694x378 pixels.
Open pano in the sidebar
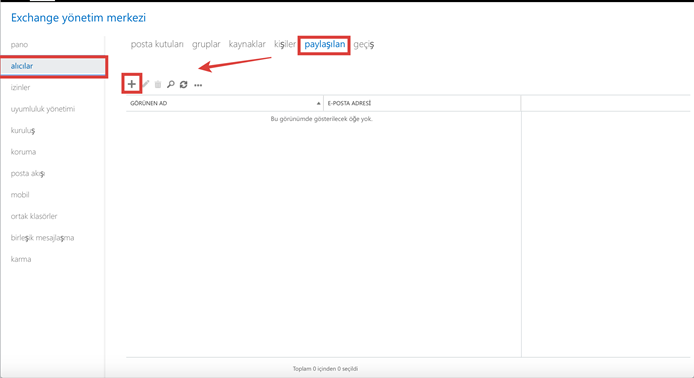click(19, 45)
